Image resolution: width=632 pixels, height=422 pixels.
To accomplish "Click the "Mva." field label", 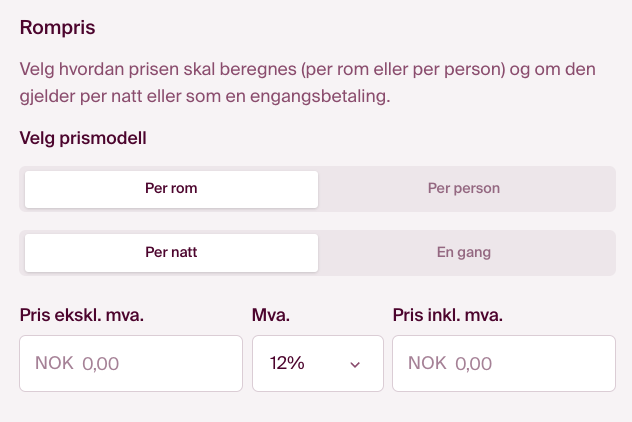I will pyautogui.click(x=271, y=316).
